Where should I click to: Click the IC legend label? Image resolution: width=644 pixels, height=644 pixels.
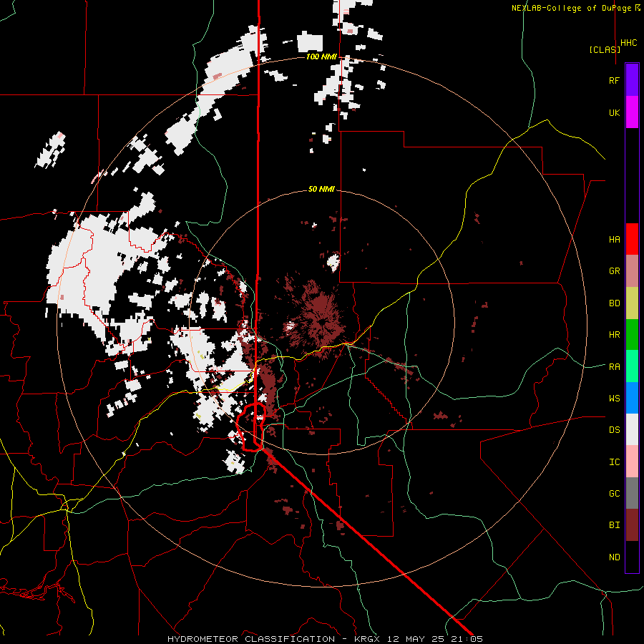pyautogui.click(x=614, y=462)
